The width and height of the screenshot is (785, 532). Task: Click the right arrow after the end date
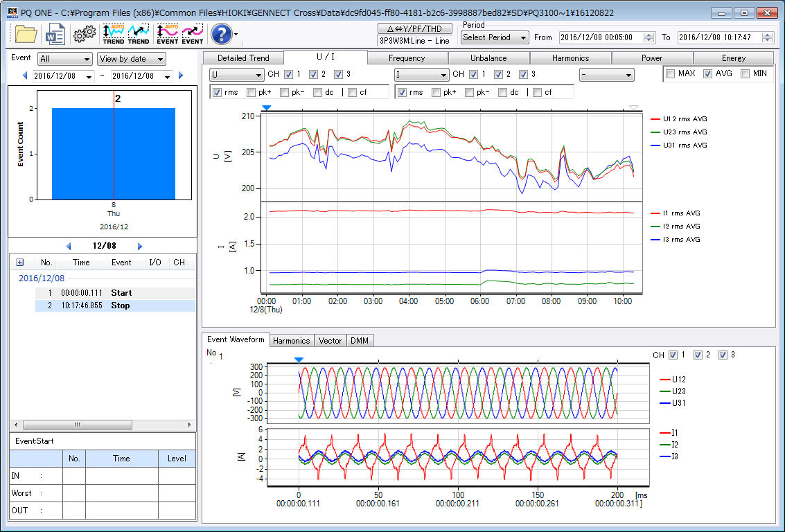click(181, 76)
